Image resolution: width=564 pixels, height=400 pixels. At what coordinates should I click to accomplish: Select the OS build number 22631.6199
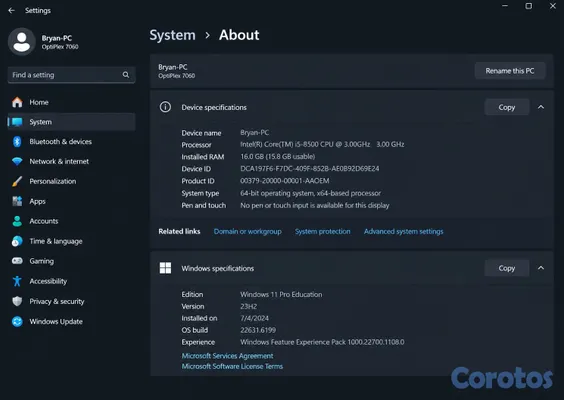point(258,330)
